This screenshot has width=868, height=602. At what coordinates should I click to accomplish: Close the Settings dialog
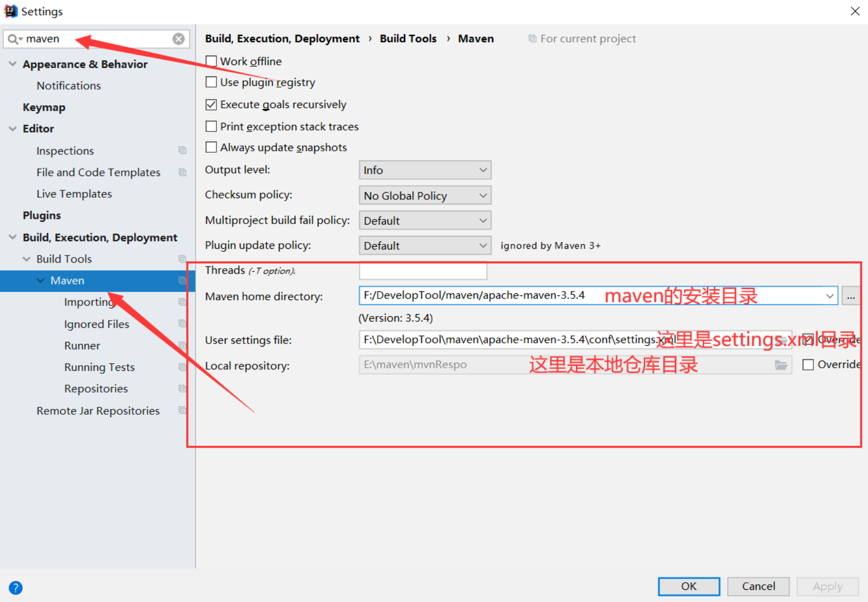pyautogui.click(x=855, y=11)
